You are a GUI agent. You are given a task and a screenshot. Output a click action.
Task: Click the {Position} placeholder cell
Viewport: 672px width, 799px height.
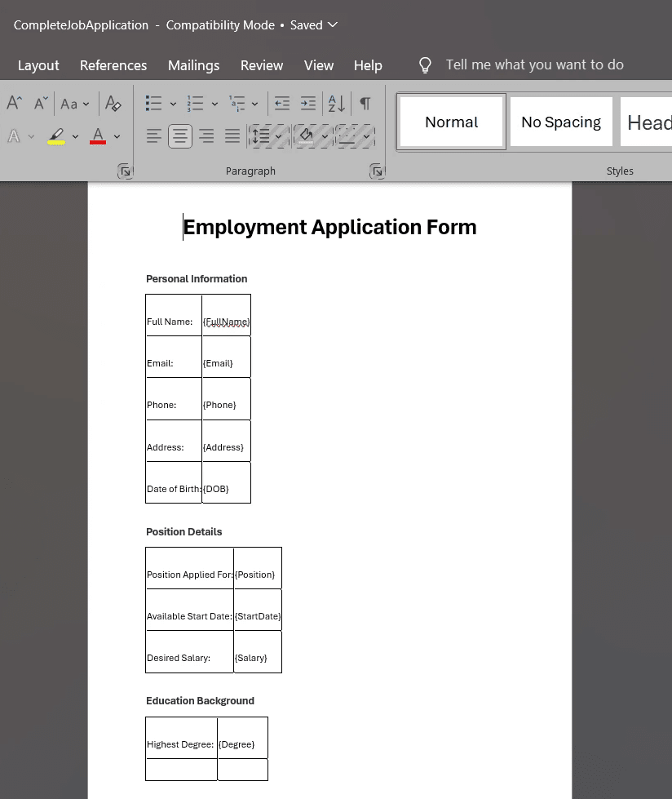[x=258, y=568]
